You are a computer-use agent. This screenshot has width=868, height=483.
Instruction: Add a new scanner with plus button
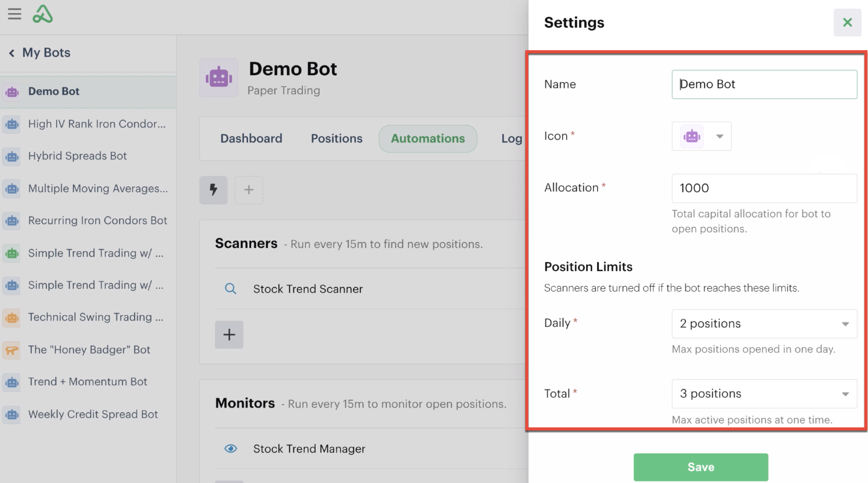229,335
